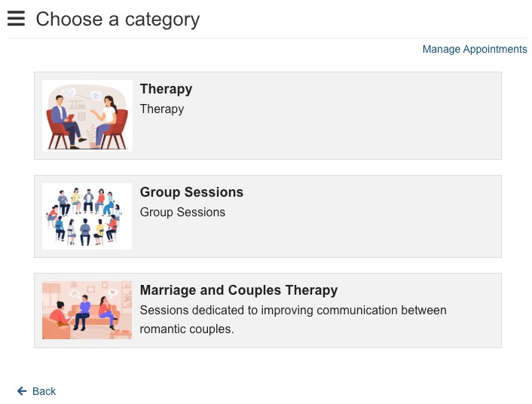Screen dimensions: 532x404
Task: Click the Group Sessions circle illustration
Action: 87,216
